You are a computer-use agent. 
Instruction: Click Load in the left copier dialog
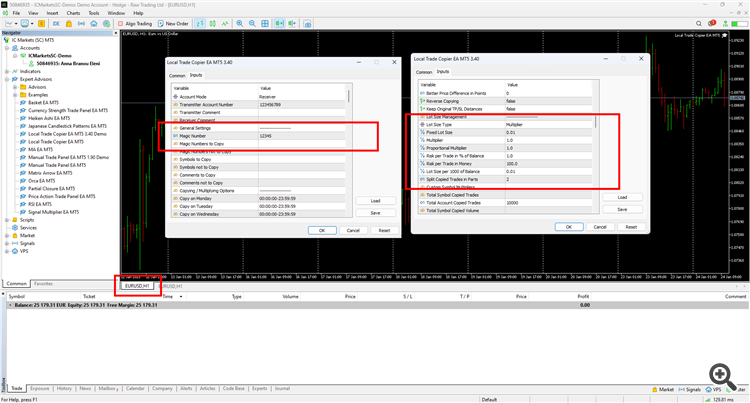coord(375,201)
